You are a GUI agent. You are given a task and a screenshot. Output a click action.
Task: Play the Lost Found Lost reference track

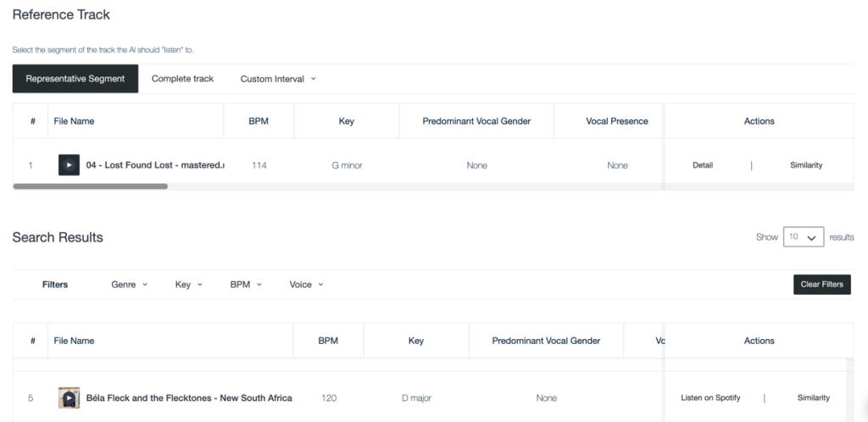click(x=69, y=165)
